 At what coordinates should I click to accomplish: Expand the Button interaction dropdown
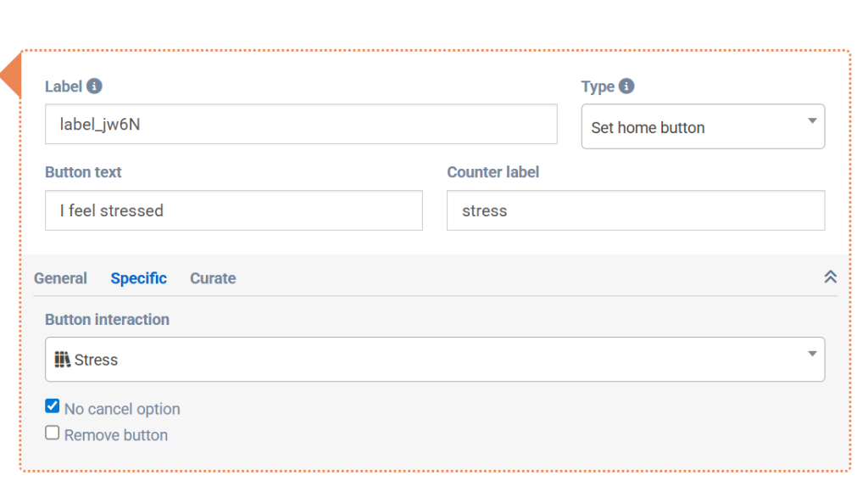434,360
